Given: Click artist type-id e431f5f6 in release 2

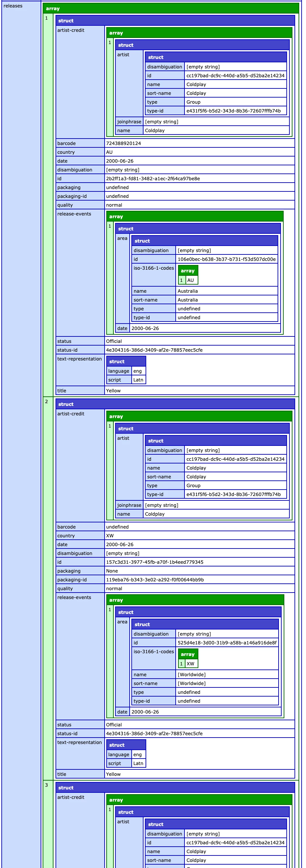Looking at the screenshot, I should tap(234, 494).
